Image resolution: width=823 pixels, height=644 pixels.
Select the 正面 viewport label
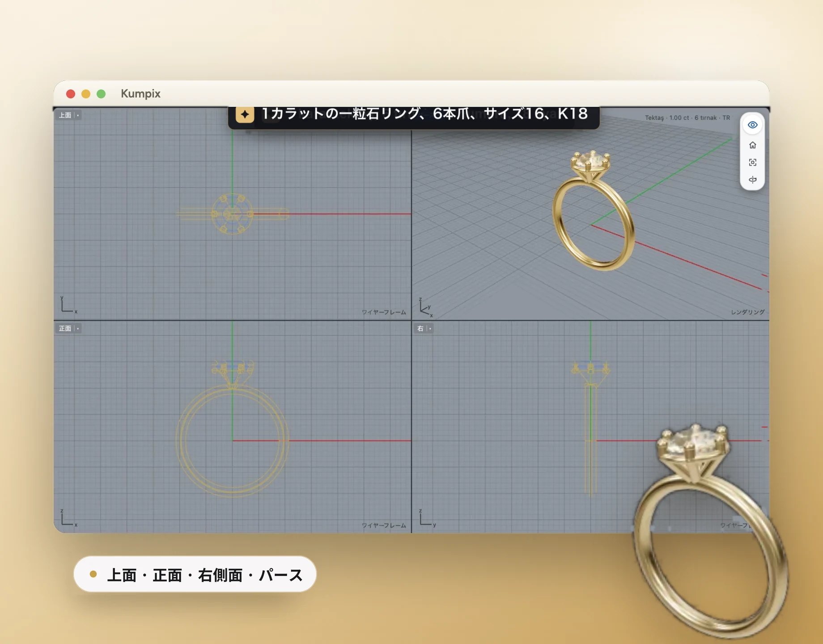coord(65,329)
